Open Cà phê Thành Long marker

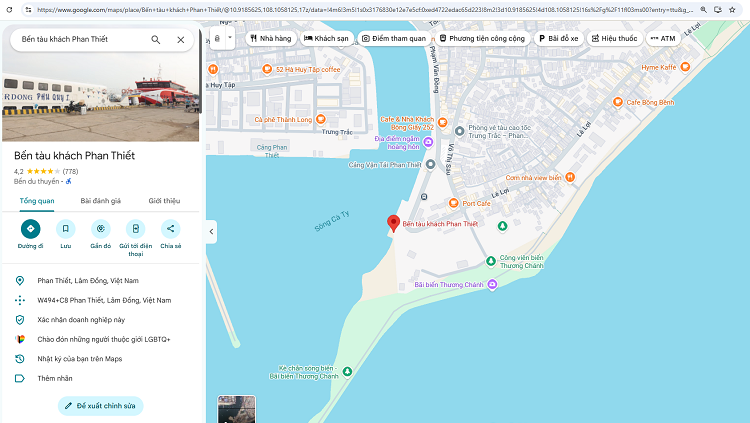point(321,119)
